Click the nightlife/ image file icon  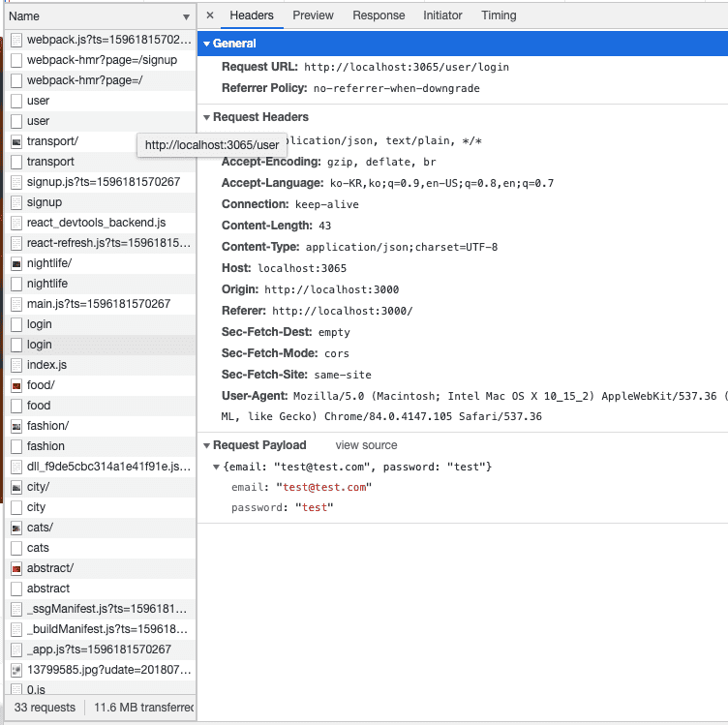tap(16, 263)
